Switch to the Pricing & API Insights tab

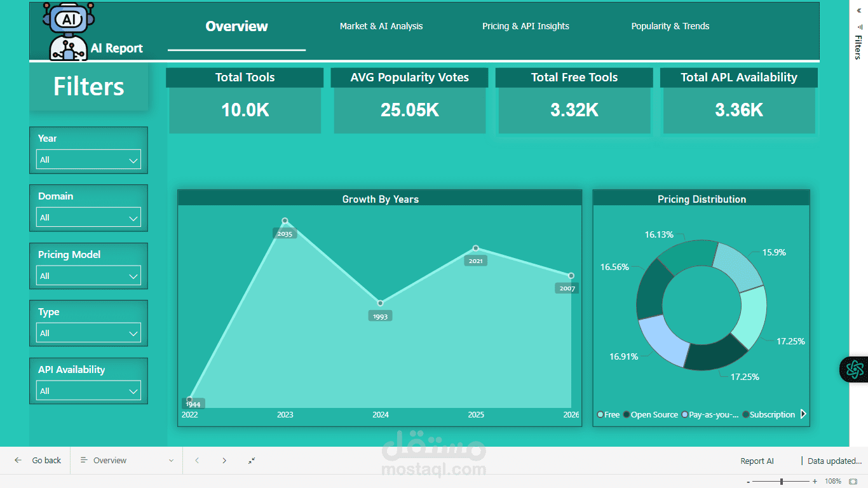pos(526,26)
